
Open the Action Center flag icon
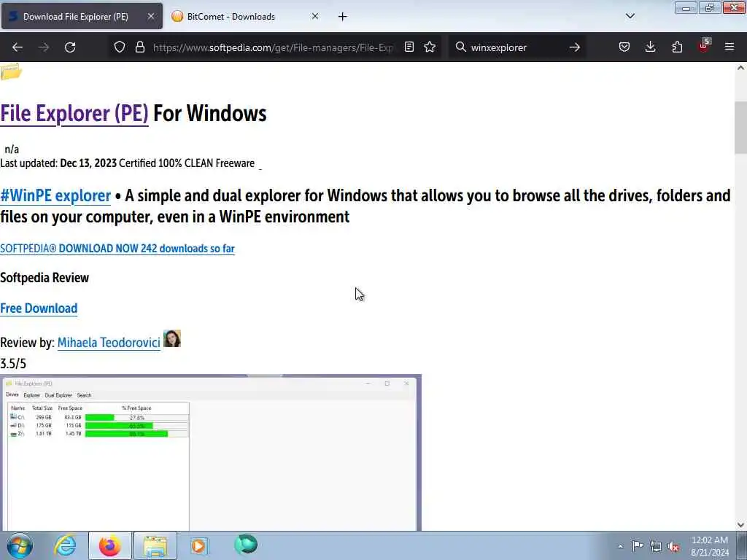click(638, 545)
